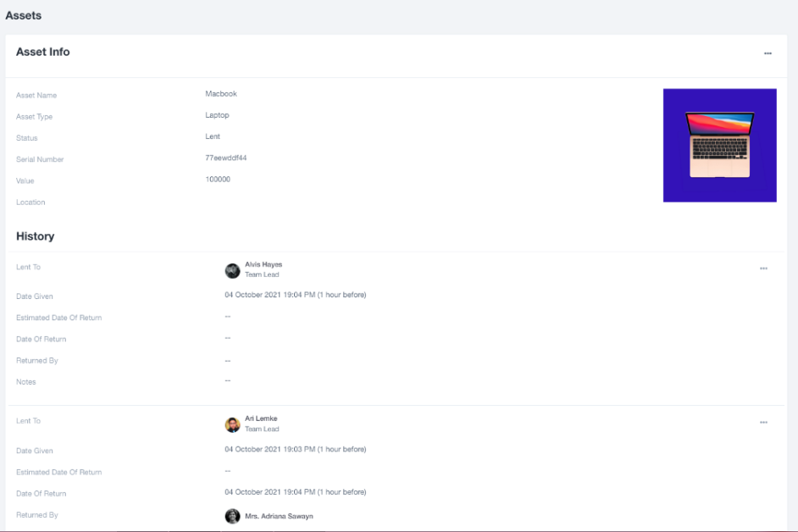The image size is (798, 532).
Task: Click the Macbook asset name value
Action: click(x=221, y=94)
